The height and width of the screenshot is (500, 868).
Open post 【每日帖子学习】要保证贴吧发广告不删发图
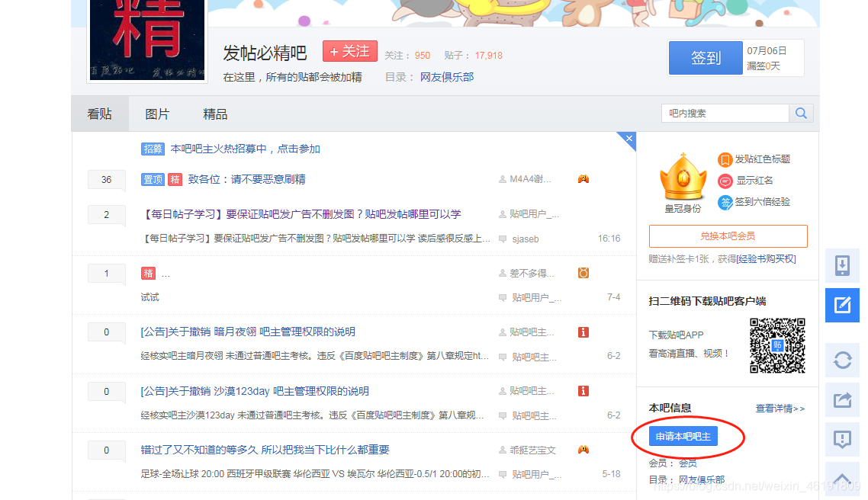click(302, 214)
